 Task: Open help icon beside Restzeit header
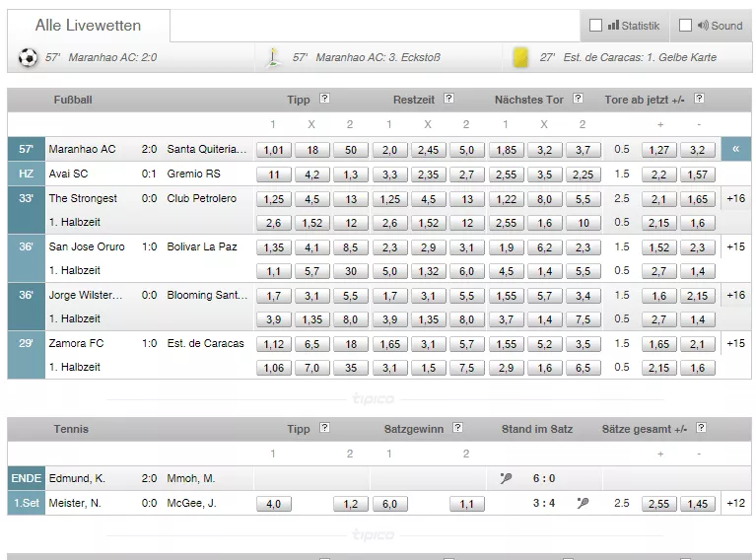click(x=448, y=99)
